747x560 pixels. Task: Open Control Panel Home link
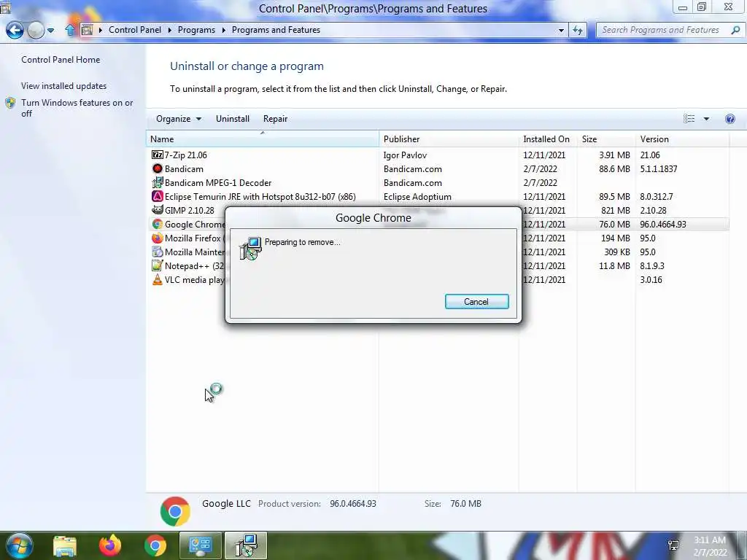(61, 60)
